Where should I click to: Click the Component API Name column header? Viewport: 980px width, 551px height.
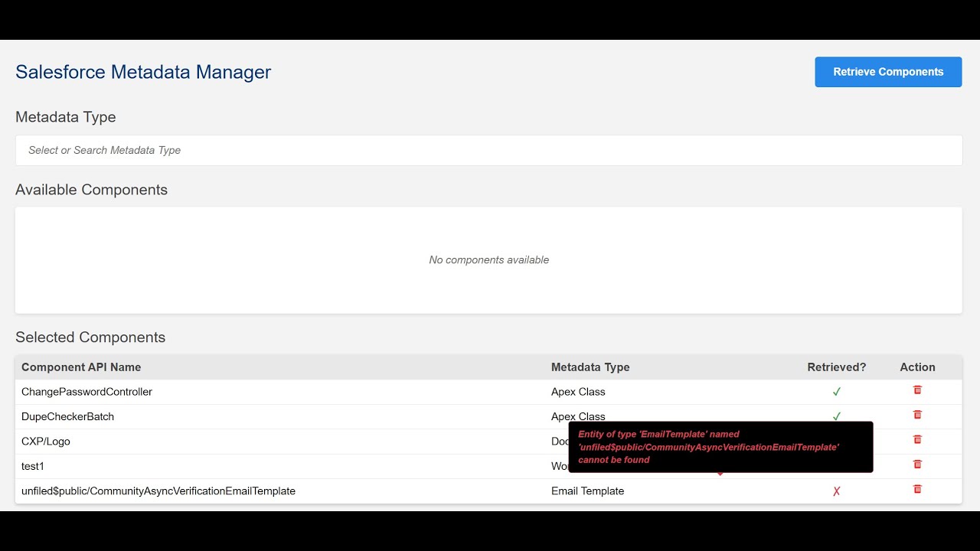pyautogui.click(x=81, y=367)
